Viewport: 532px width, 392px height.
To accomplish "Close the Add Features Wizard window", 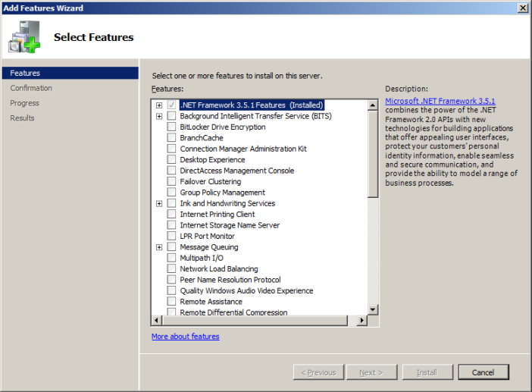I will tap(523, 8).
